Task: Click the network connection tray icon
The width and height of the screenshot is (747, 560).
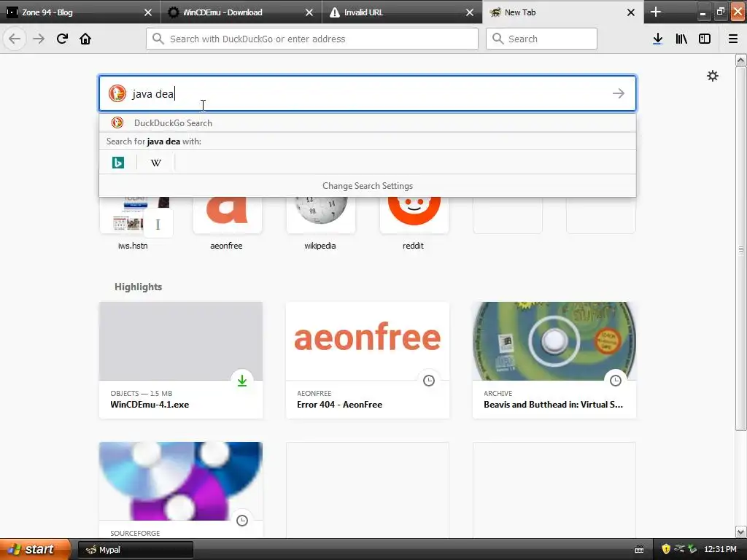Action: coord(679,549)
